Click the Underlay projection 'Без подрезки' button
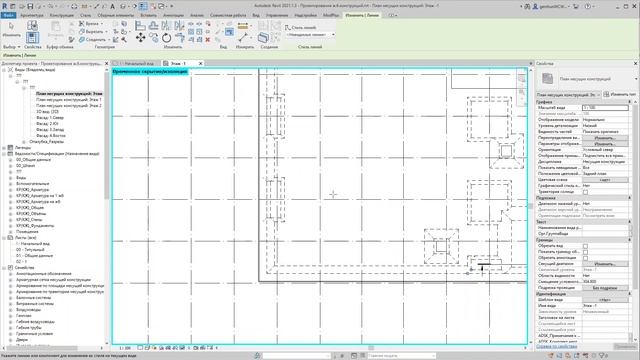Viewport: 640px width, 360px height. 604,288
